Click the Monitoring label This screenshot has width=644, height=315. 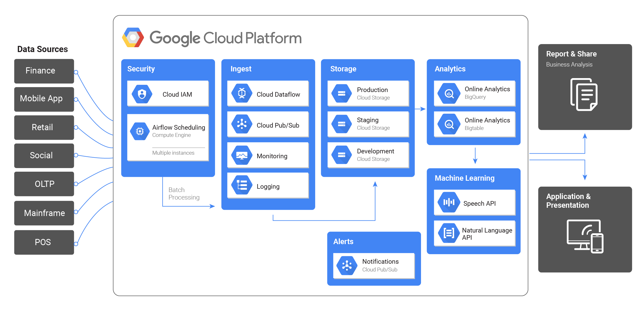[x=272, y=156]
